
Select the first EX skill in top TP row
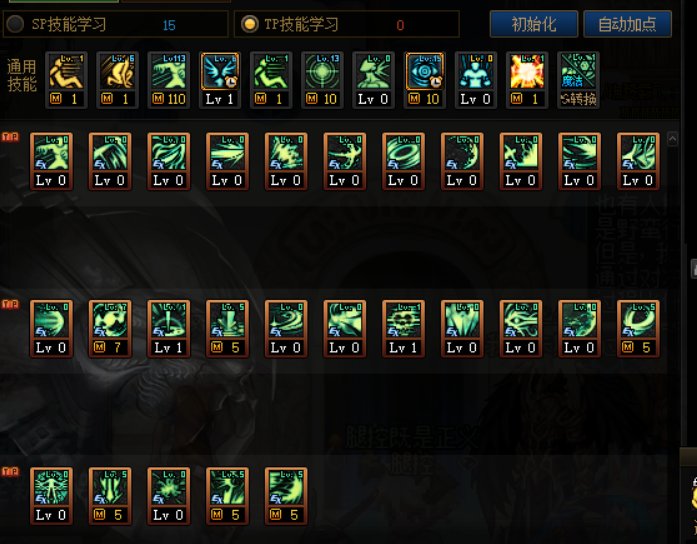[51, 161]
